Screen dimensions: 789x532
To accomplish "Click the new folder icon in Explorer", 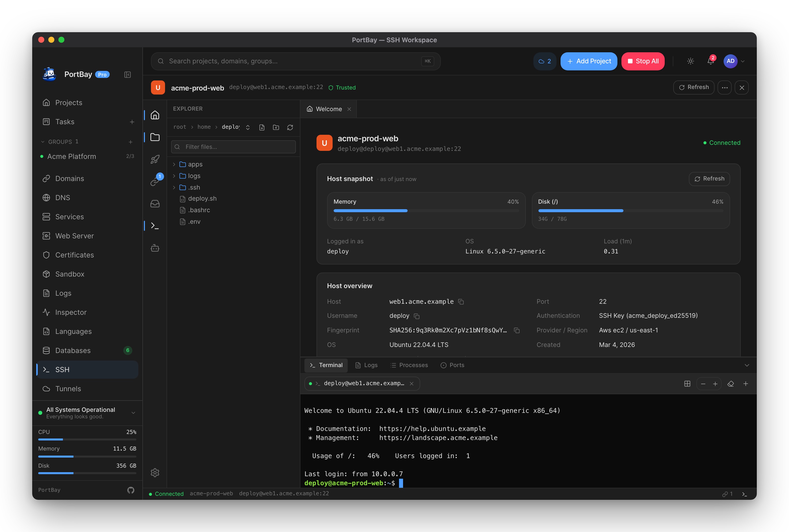I will [x=276, y=127].
